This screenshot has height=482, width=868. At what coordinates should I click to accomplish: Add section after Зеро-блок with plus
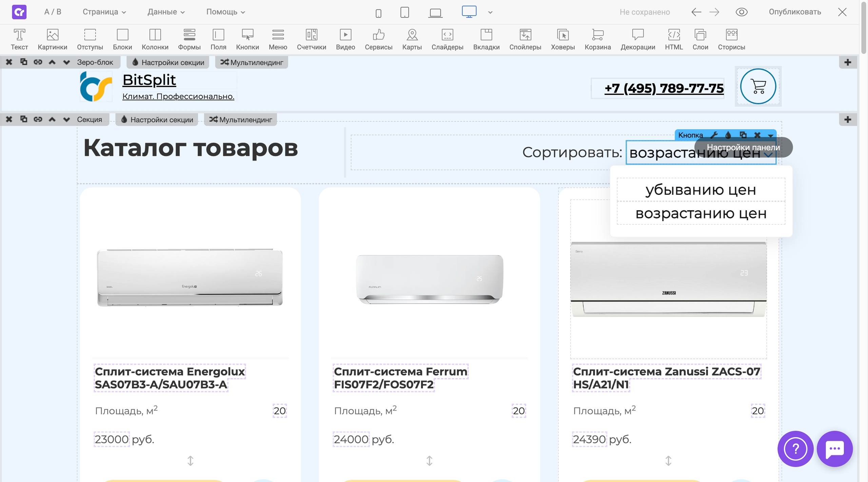pyautogui.click(x=848, y=62)
